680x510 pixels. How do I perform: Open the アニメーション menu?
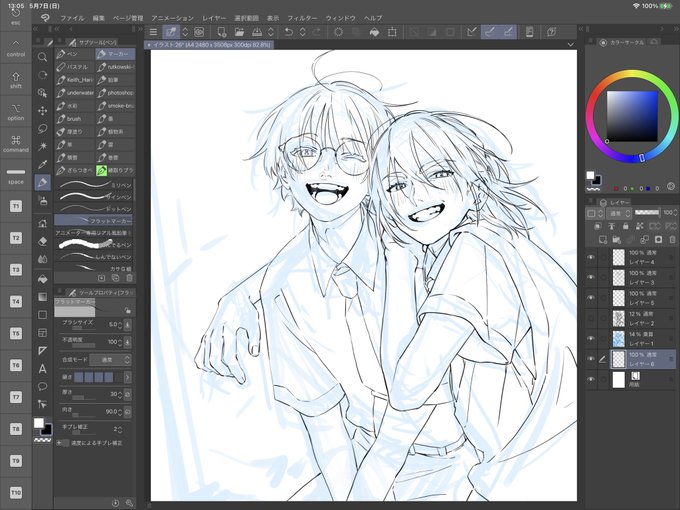(172, 18)
